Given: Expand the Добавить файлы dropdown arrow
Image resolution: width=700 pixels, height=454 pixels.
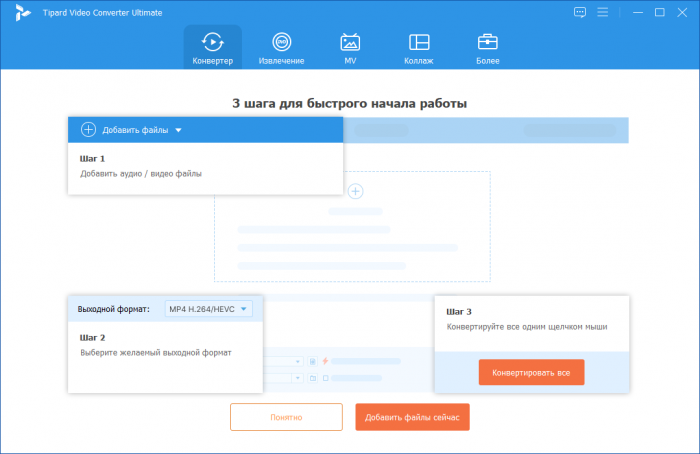Looking at the screenshot, I should click(x=179, y=130).
